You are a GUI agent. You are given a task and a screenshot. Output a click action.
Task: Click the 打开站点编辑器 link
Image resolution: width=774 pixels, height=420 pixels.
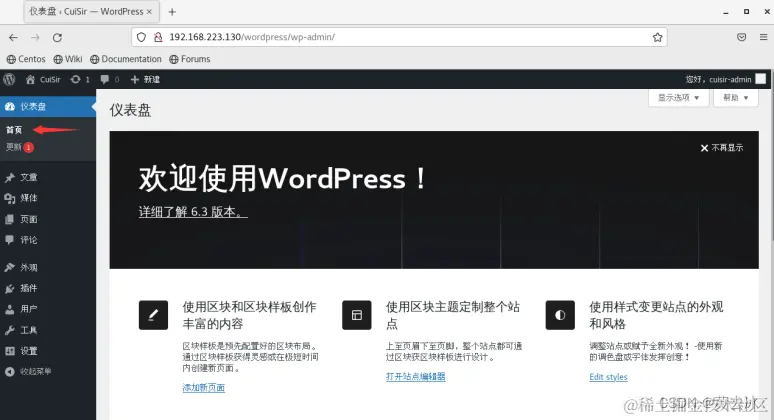coord(416,377)
